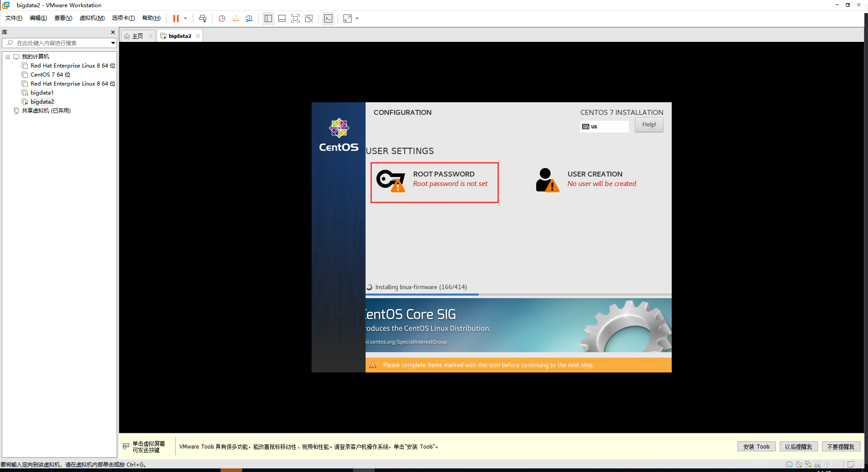Click the CentOS Core SIG banner
Image resolution: width=868 pixels, height=472 pixels.
[x=518, y=325]
